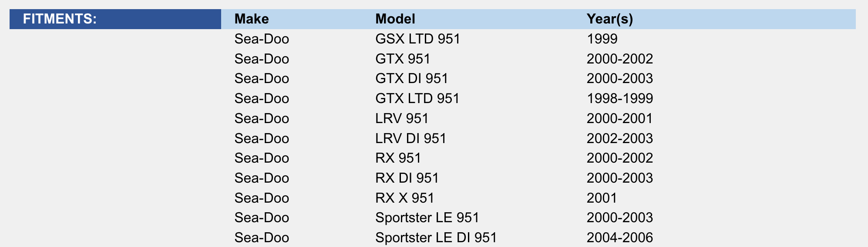
Task: Select the RX DI 951 model cell
Action: [407, 178]
